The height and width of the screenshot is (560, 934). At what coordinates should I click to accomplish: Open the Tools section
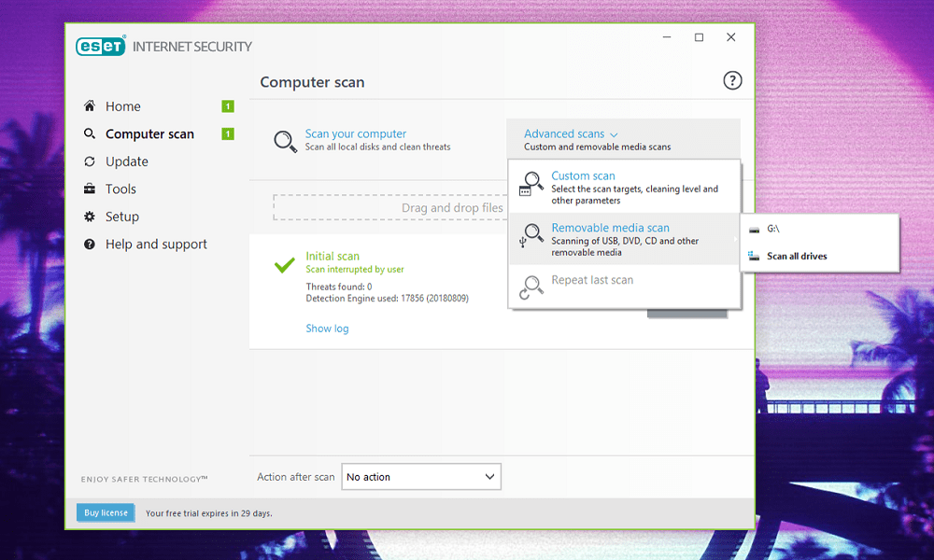point(120,189)
